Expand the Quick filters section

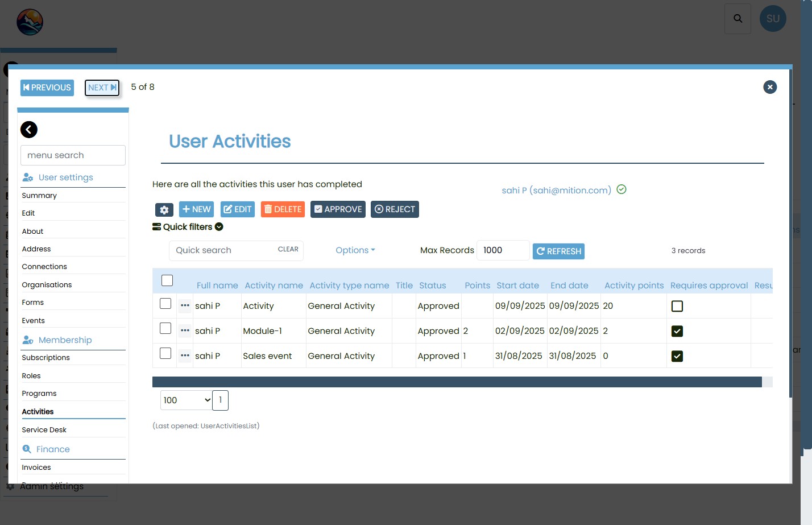[x=188, y=227]
